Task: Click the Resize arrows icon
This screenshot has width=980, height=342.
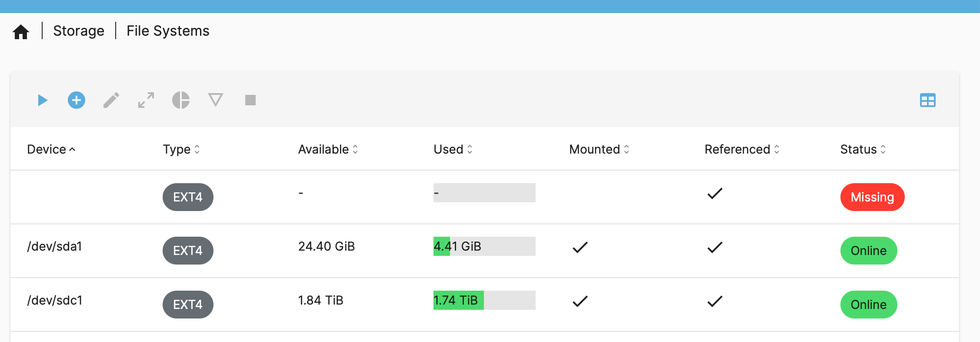Action: coord(146,101)
